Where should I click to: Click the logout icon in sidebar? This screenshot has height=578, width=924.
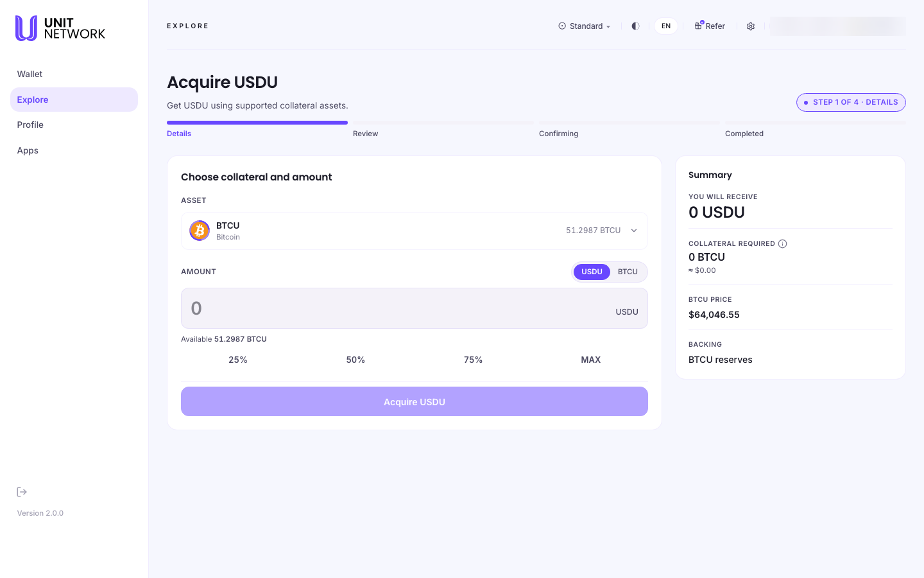(x=22, y=492)
